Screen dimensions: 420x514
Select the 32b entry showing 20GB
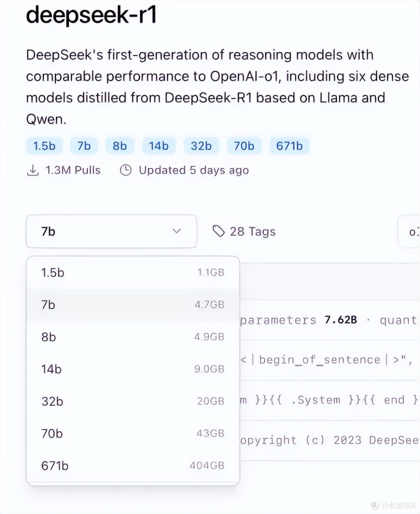pos(132,401)
